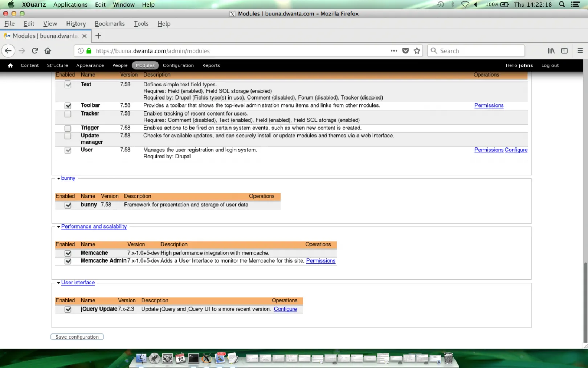This screenshot has height=368, width=588.
Task: Click the vertical page scrollbar thumb
Action: 585,302
